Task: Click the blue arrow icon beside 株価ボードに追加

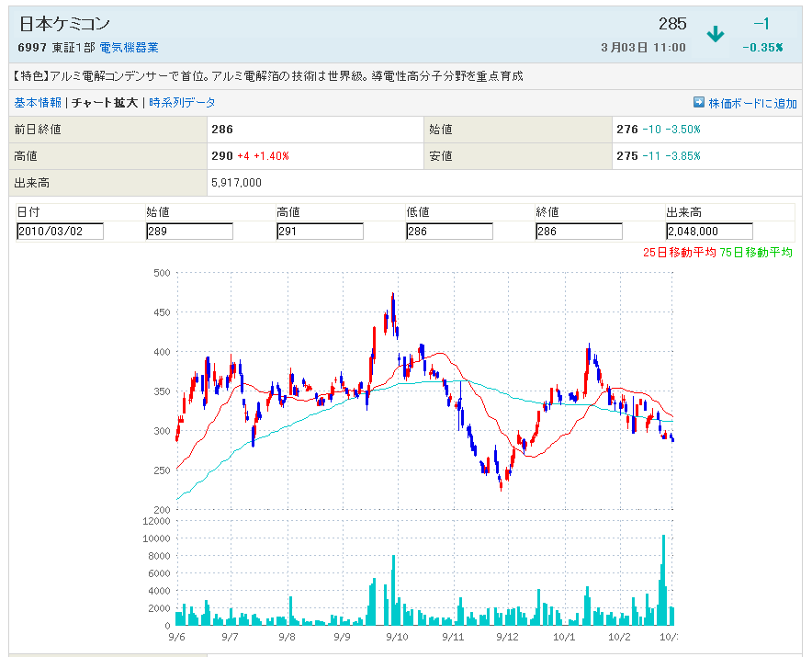Action: point(699,102)
